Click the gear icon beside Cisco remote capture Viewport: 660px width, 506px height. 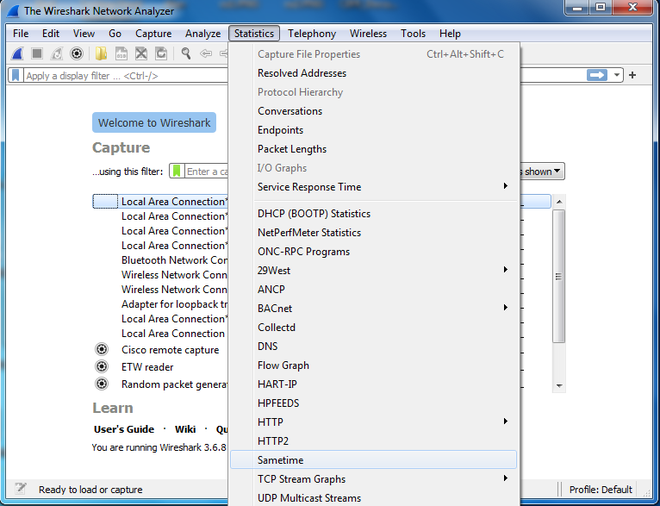(x=101, y=349)
